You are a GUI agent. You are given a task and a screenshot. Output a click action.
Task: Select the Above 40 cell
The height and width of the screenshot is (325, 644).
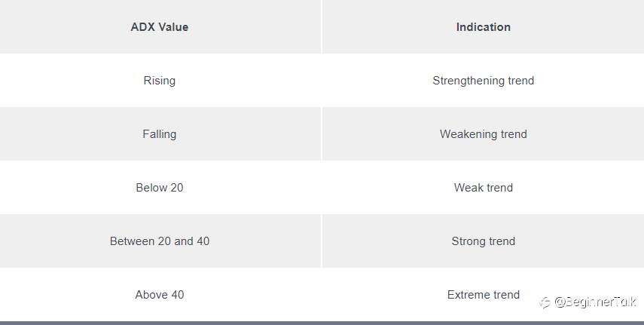point(160,294)
